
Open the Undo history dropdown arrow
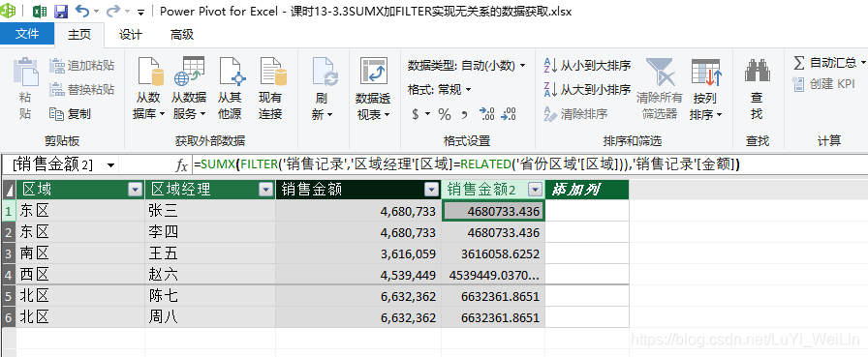pos(96,11)
